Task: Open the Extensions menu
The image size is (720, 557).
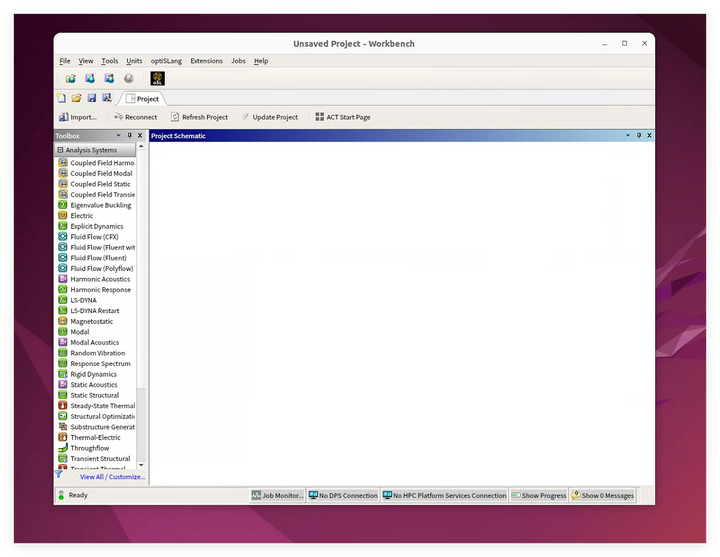Action: pyautogui.click(x=206, y=61)
